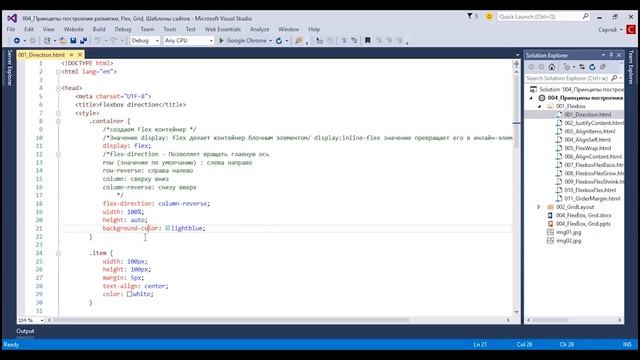The height and width of the screenshot is (360, 640).
Task: Toggle the bookmark icon in toolbar
Action: coord(367,40)
